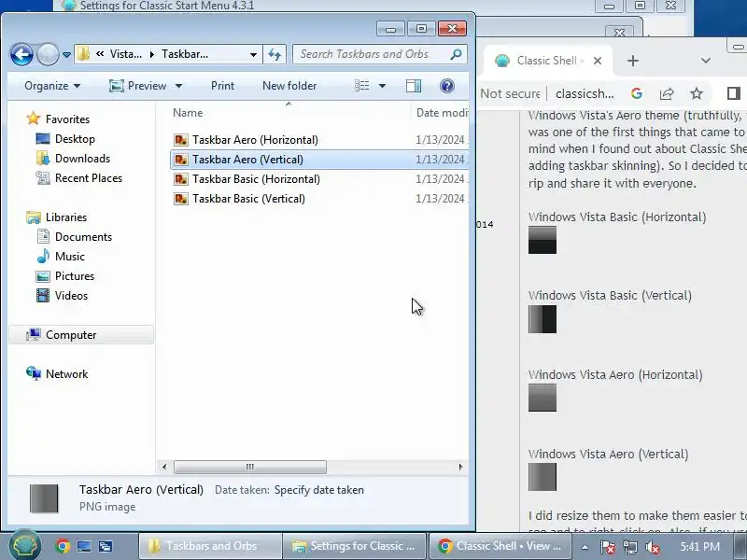Sort files by Name column header
This screenshot has height=560, width=747.
[x=188, y=113]
